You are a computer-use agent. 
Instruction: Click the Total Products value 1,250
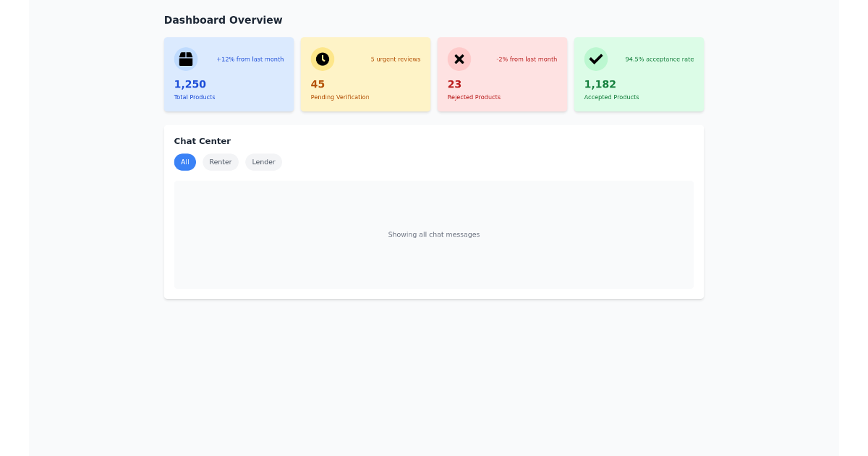tap(190, 84)
